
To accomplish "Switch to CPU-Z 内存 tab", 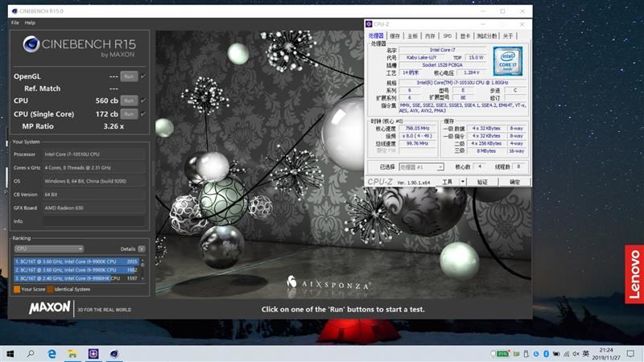I will [x=430, y=36].
